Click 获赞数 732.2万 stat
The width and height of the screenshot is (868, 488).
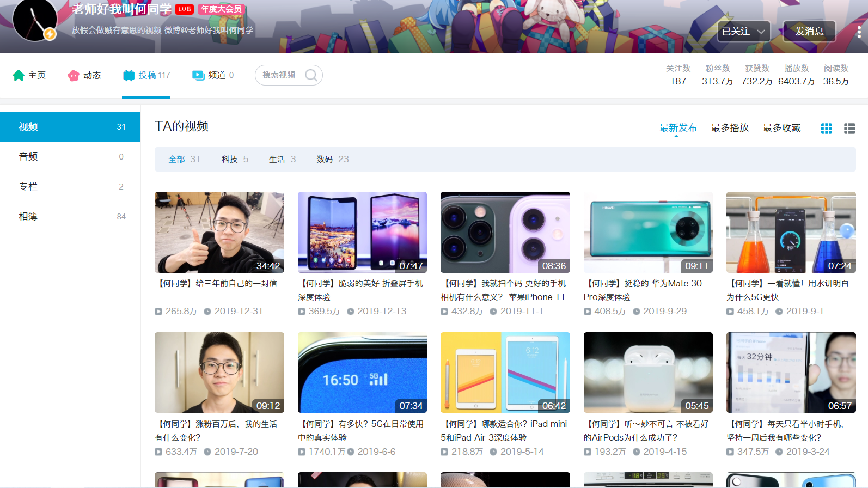coord(757,75)
